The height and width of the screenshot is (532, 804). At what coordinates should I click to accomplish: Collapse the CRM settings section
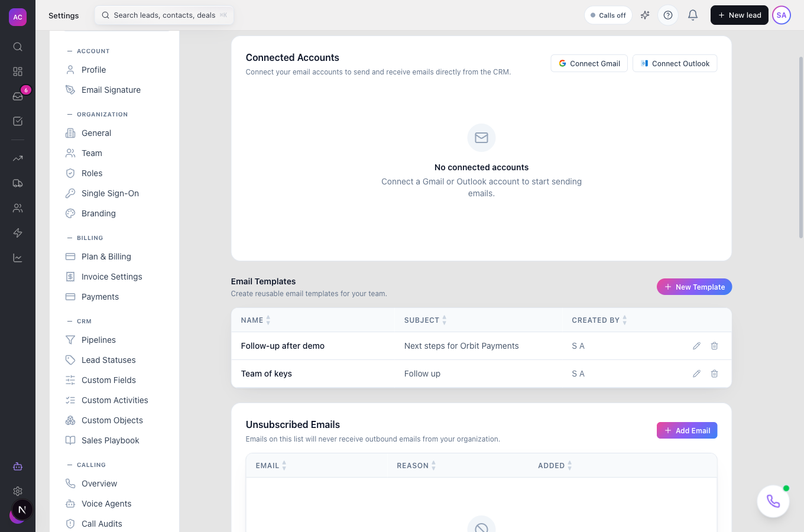(79, 322)
